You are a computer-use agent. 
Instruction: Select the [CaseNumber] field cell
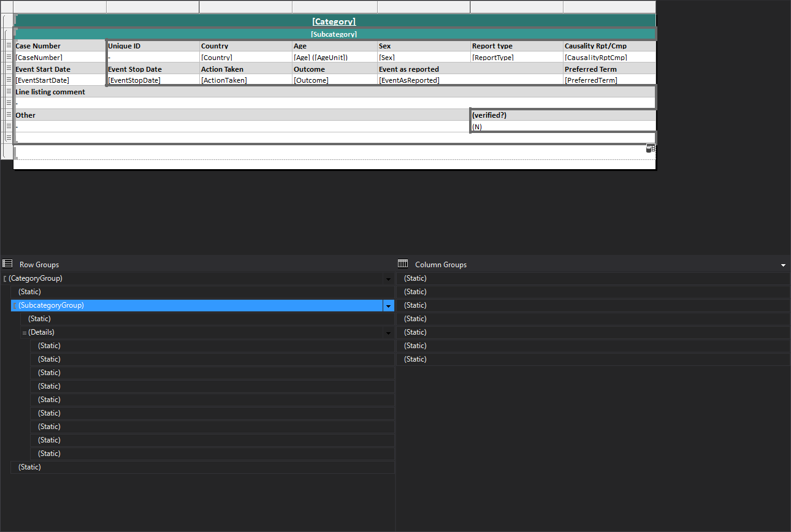click(x=60, y=57)
